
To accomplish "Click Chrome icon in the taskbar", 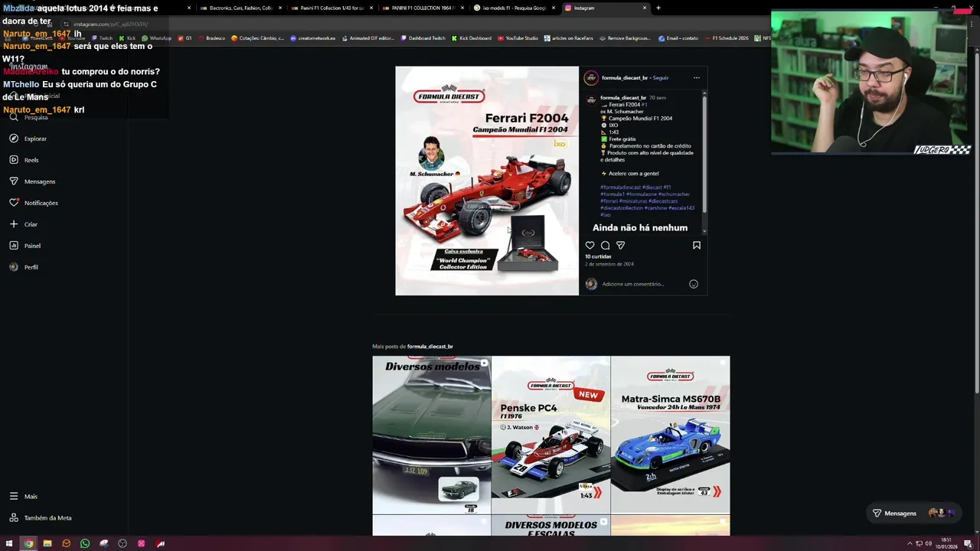I will point(28,543).
